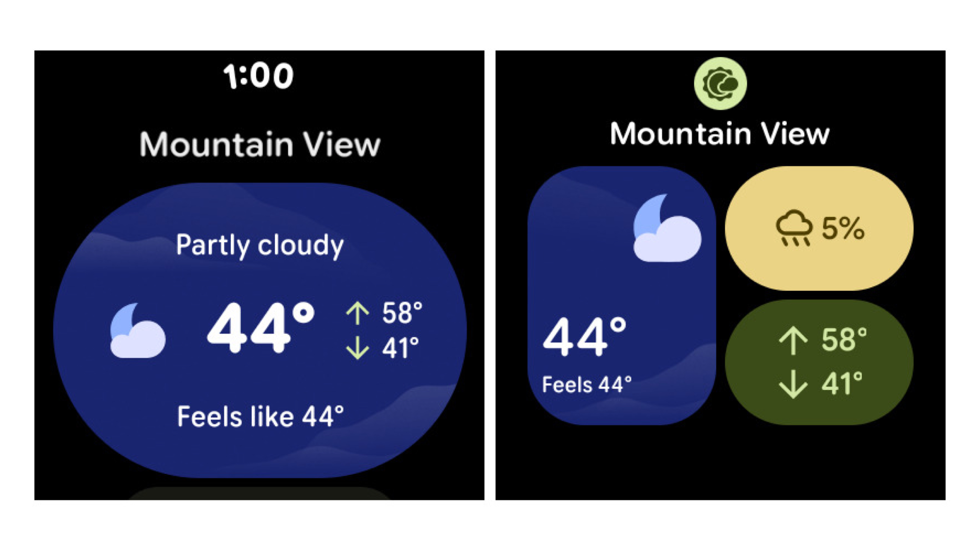The image size is (980, 551).
Task: Click low-temperature down arrow in left tile
Action: click(x=357, y=347)
